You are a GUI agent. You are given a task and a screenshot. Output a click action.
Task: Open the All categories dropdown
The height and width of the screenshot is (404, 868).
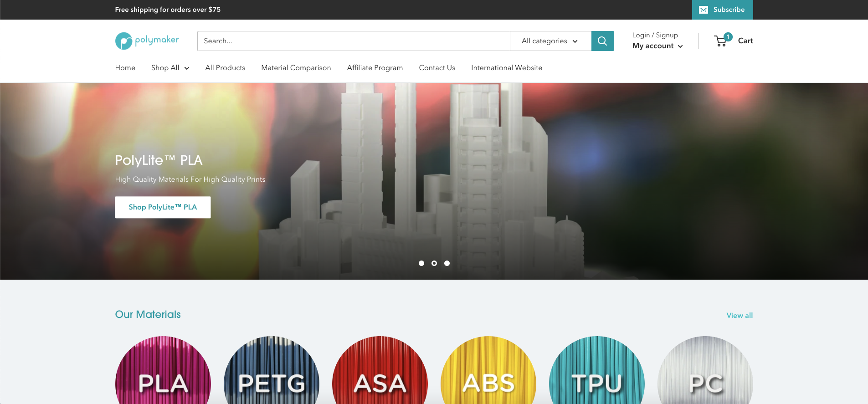click(550, 41)
